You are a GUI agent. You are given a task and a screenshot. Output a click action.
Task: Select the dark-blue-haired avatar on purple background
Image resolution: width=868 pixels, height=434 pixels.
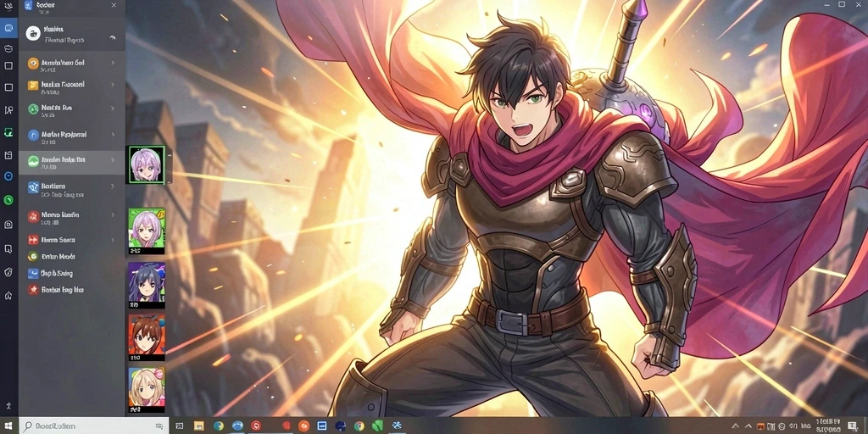pyautogui.click(x=147, y=283)
